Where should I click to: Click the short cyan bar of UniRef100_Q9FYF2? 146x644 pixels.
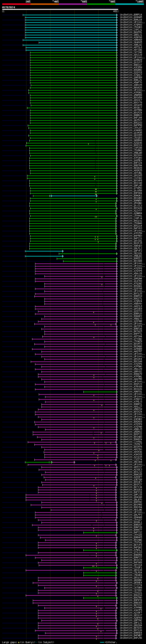click(44, 251)
